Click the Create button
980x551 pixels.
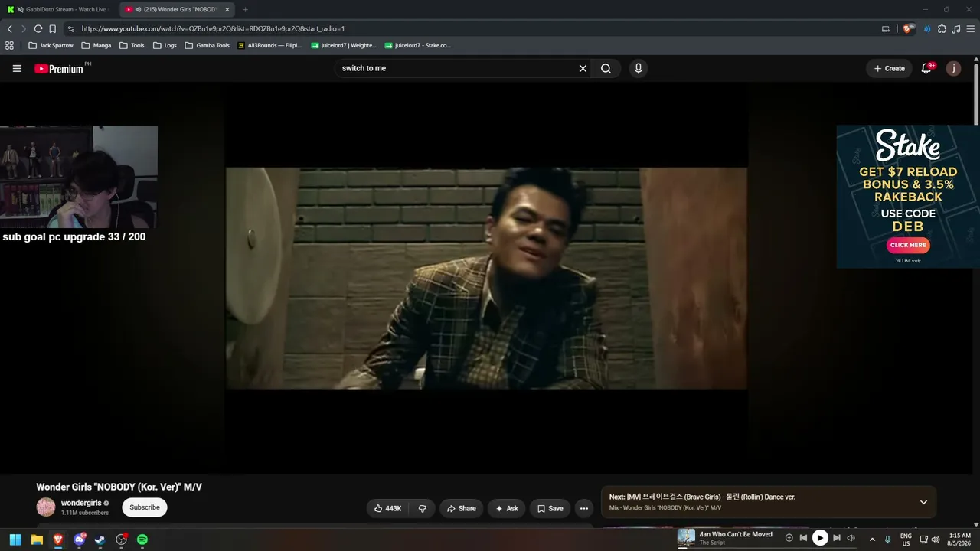(x=890, y=68)
